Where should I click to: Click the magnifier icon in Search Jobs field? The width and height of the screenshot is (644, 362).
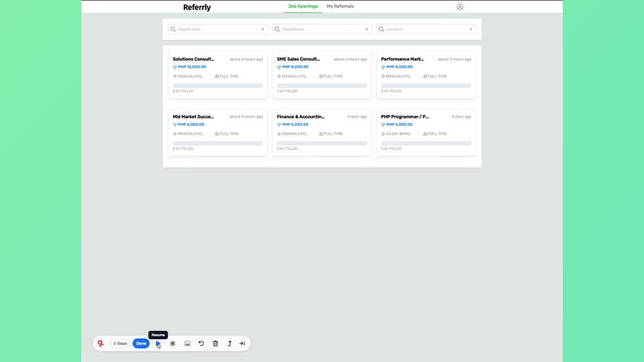pyautogui.click(x=173, y=29)
